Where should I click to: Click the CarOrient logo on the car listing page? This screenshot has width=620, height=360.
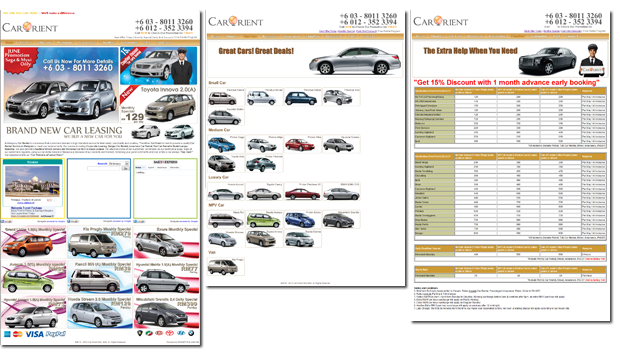[236, 21]
